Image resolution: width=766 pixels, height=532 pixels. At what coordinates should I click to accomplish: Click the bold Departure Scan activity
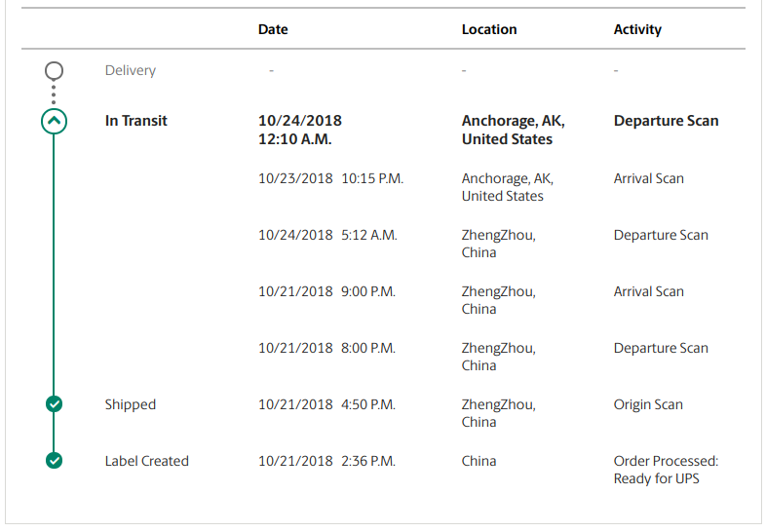pos(666,121)
